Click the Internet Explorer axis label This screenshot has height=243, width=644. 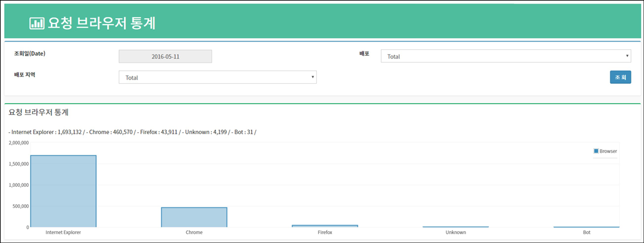pyautogui.click(x=63, y=232)
